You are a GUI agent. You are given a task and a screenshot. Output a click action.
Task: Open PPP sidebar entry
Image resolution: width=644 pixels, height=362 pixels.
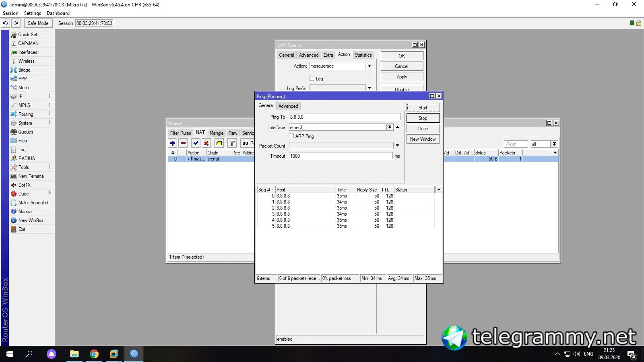23,79
